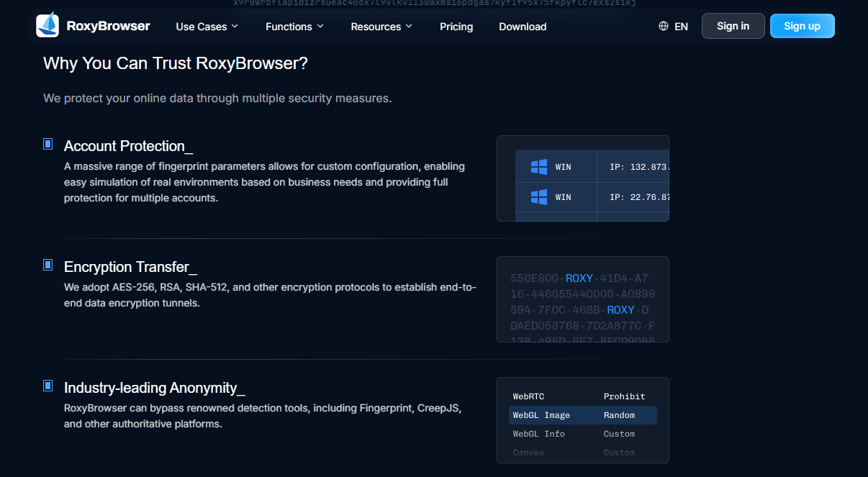Screen dimensions: 868x477
Task: Click the highlighted WebGL Image Random row
Action: point(582,415)
